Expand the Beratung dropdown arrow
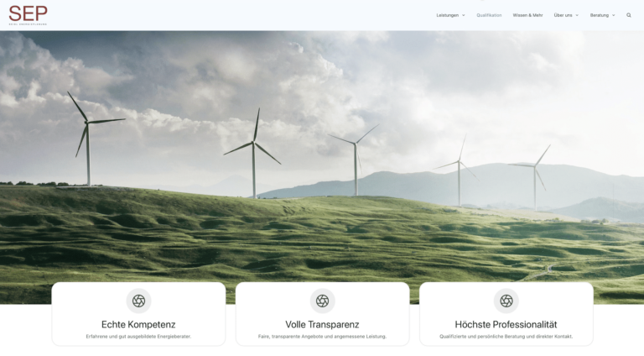The image size is (644, 356). click(x=614, y=15)
